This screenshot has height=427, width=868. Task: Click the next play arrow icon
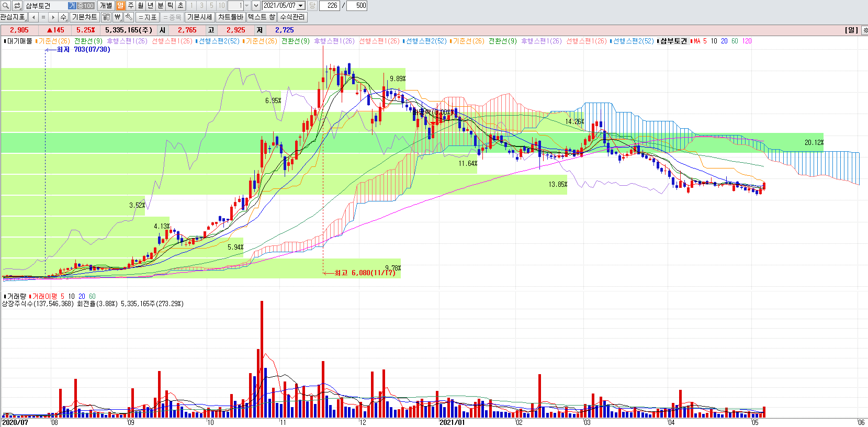[x=53, y=17]
